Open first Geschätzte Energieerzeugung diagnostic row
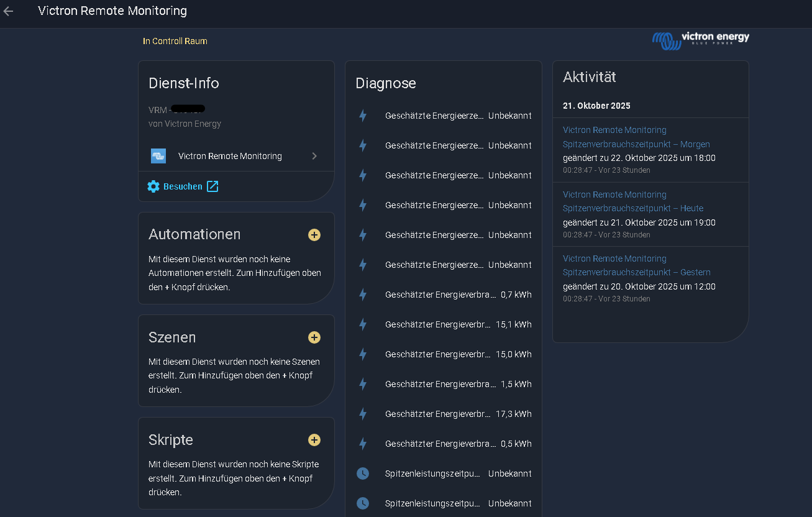This screenshot has width=812, height=517. point(443,116)
